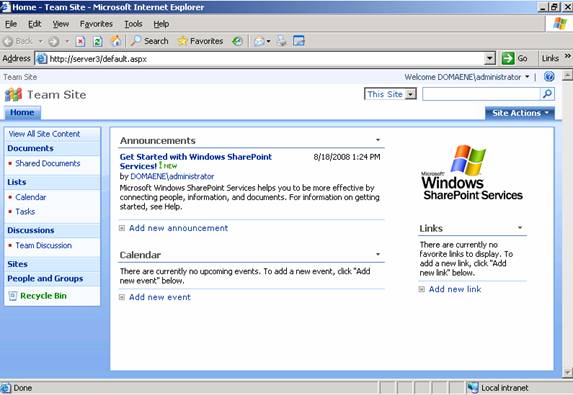573x395 pixels.
Task: Open the Forward button history dropdown arrow
Action: 67,42
